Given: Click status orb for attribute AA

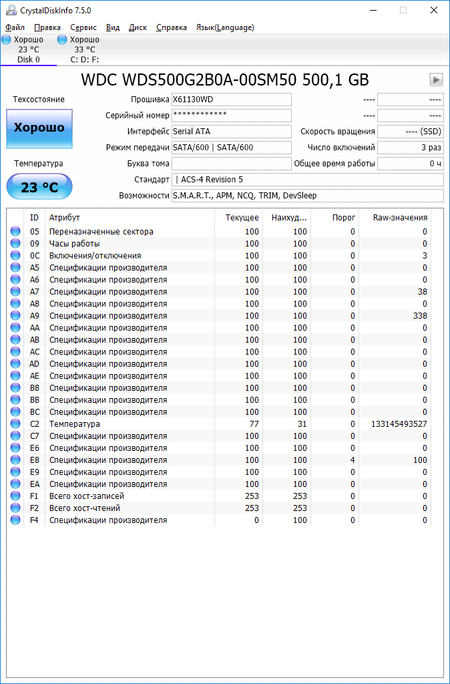Looking at the screenshot, I should 15,328.
